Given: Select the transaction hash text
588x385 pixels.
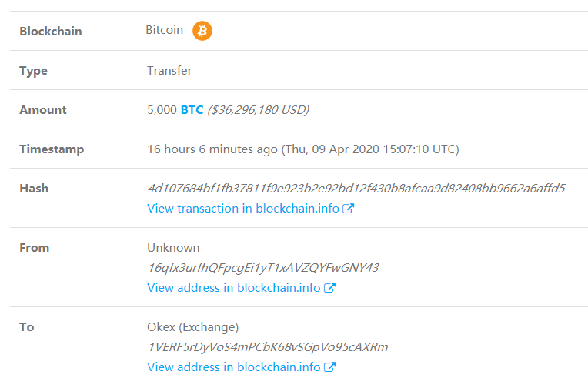Looking at the screenshot, I should 356,189.
